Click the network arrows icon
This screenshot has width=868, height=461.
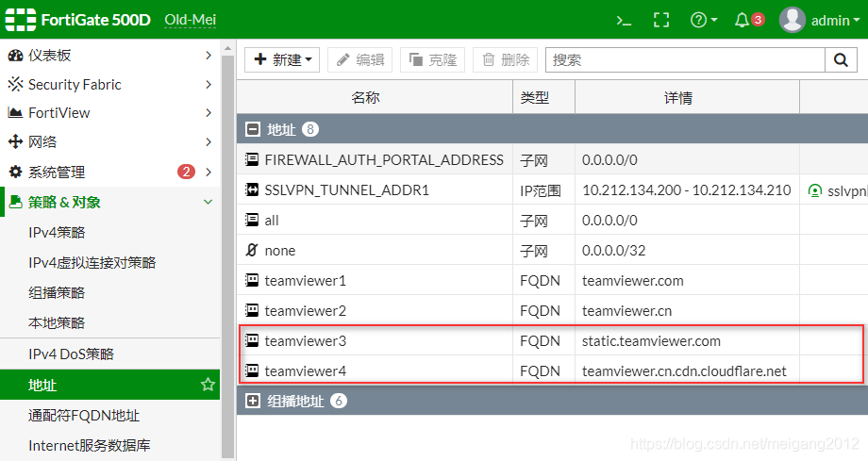[15, 141]
